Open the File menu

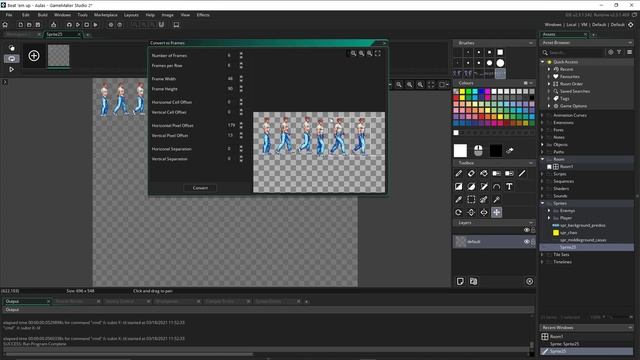point(9,15)
